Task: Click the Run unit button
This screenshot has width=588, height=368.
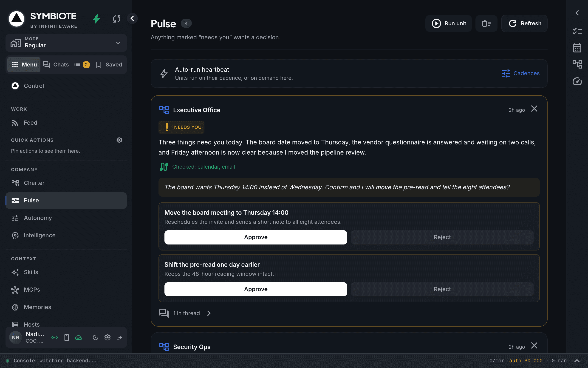Action: pyautogui.click(x=449, y=23)
